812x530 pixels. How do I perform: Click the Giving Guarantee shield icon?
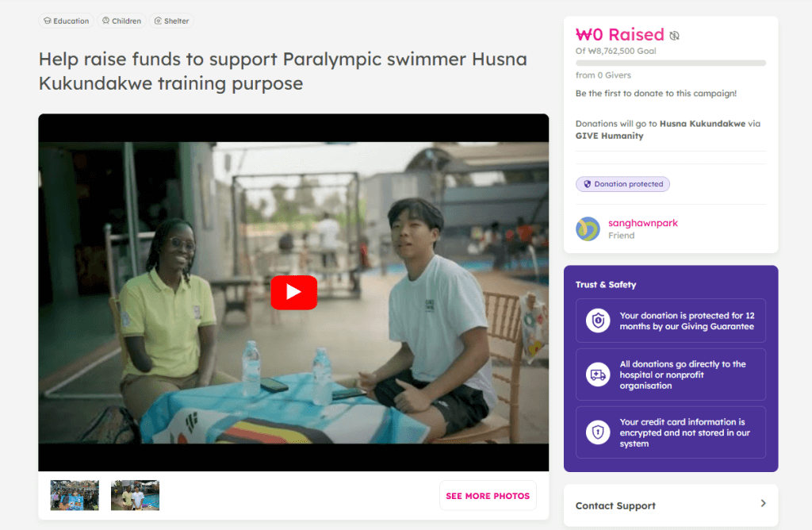click(x=598, y=321)
